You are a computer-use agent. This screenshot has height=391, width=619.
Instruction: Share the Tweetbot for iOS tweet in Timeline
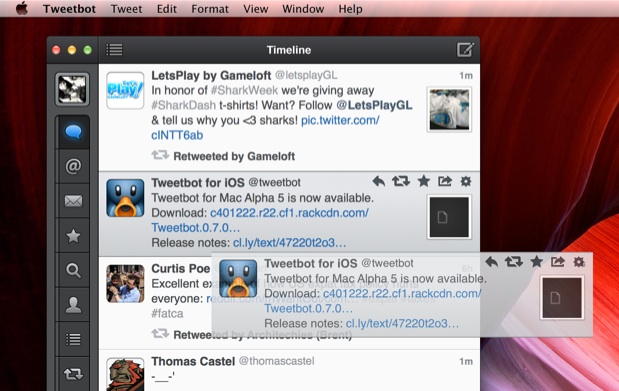click(x=445, y=181)
